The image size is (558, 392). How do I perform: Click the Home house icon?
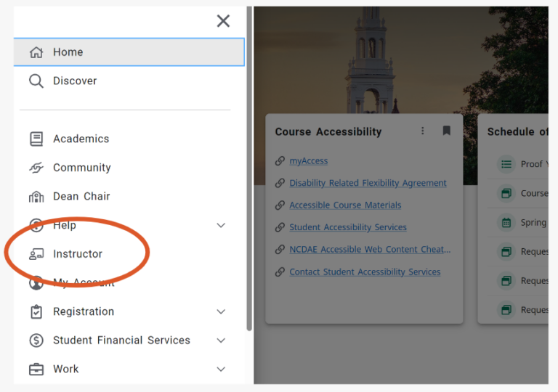36,52
